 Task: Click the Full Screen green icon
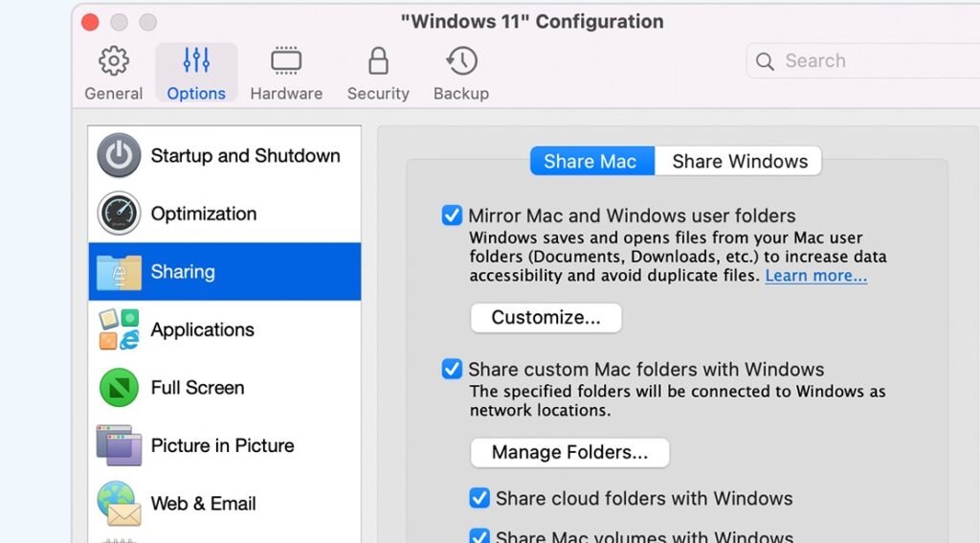coord(119,387)
